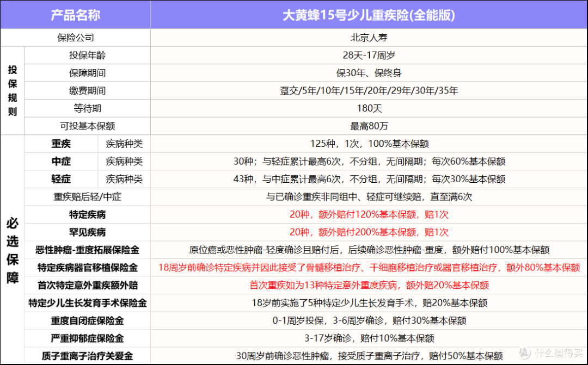Screen dimensions: 588x365
Task: Click the 罕见疾病 row label
Action: coord(87,232)
